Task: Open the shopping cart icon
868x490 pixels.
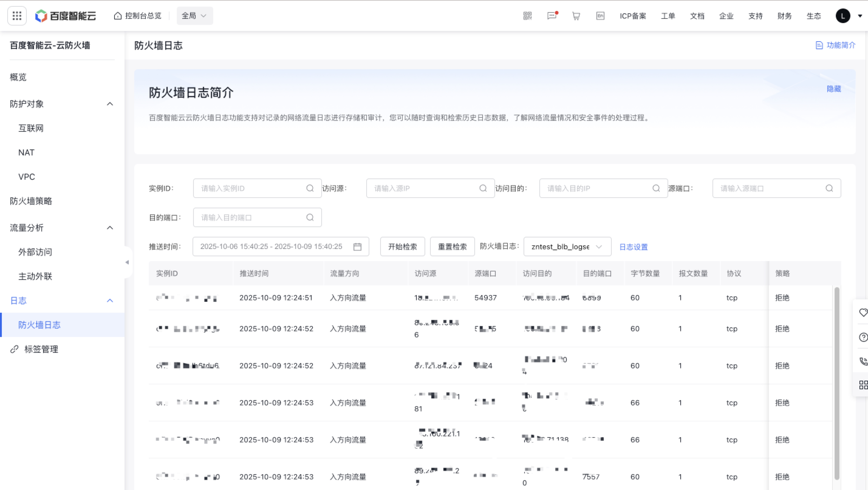Action: pyautogui.click(x=576, y=16)
